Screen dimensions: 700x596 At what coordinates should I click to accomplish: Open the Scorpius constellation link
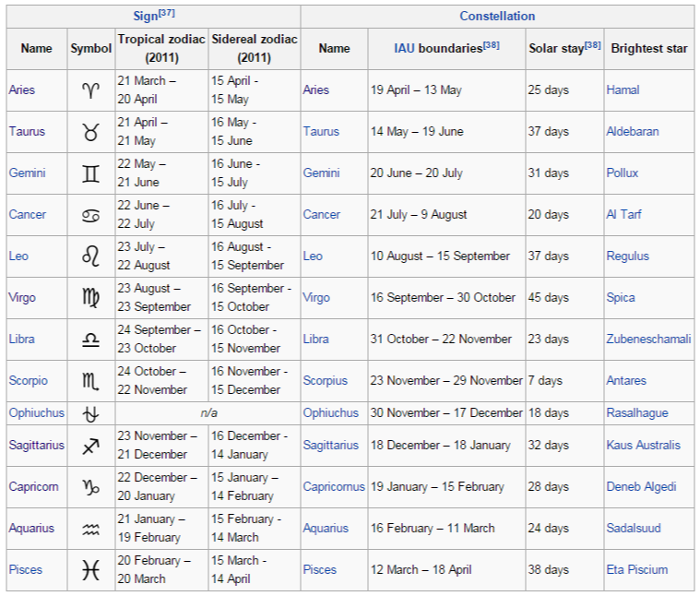point(325,381)
